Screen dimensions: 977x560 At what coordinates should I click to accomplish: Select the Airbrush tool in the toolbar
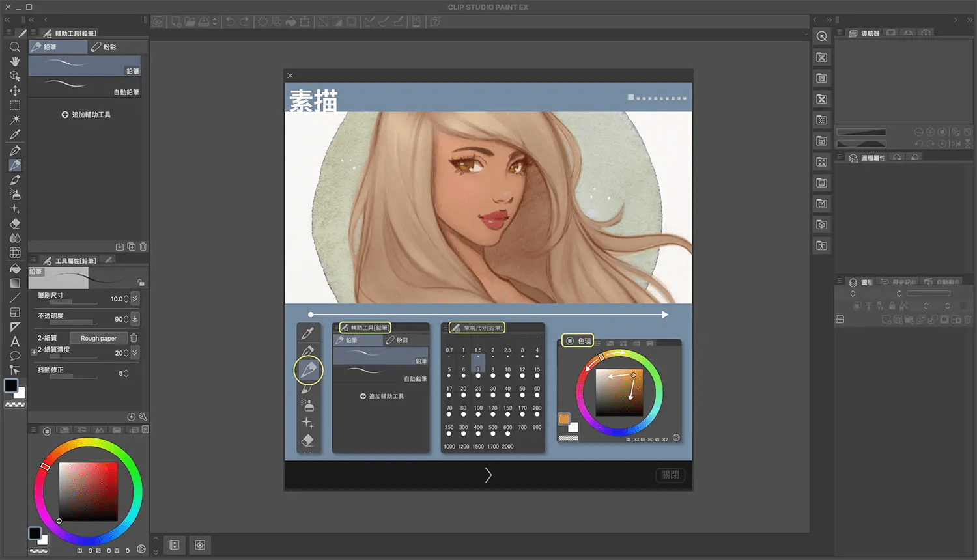pos(15,193)
